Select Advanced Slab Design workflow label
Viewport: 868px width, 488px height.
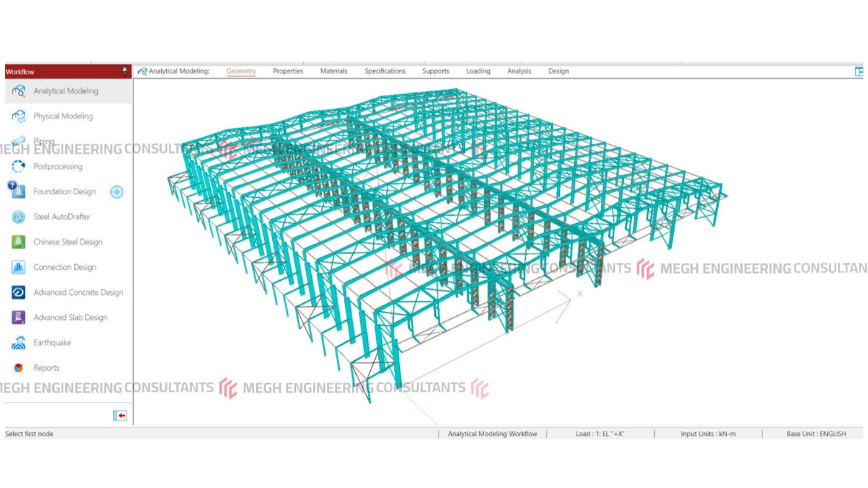tap(70, 317)
